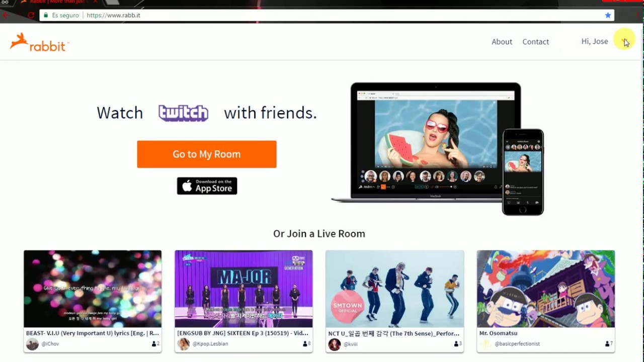This screenshot has height=362, width=644.
Task: Click the @iChov avatar picture
Action: (32, 344)
